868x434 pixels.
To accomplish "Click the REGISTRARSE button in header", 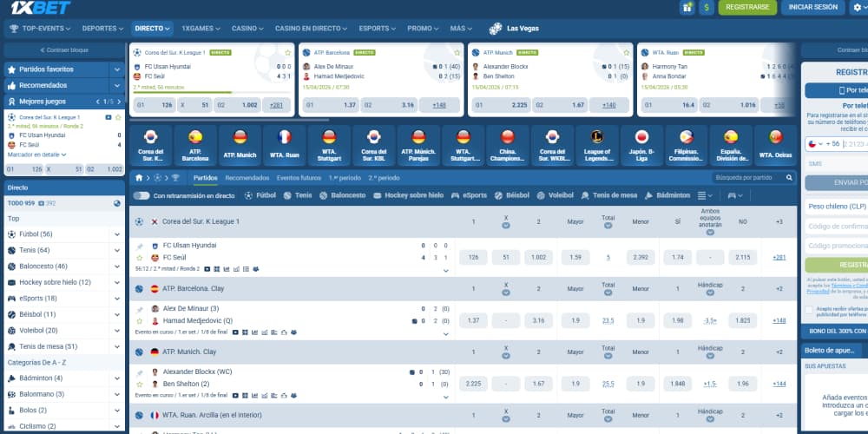I will click(x=747, y=7).
